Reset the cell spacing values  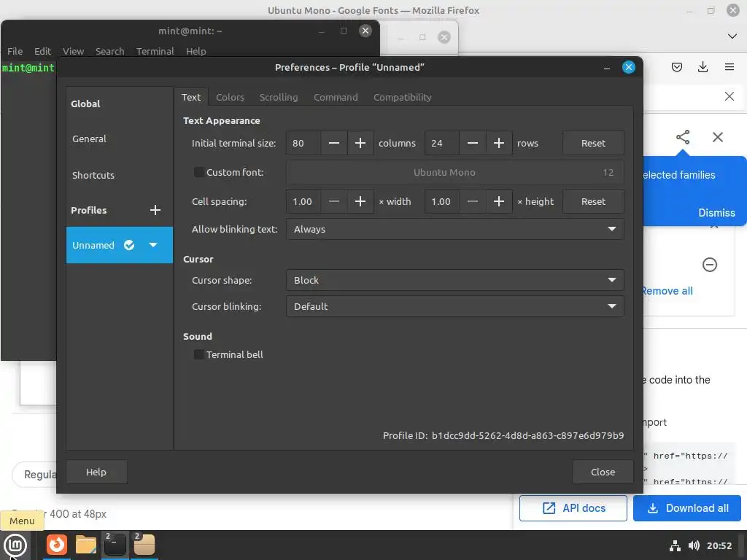point(593,201)
